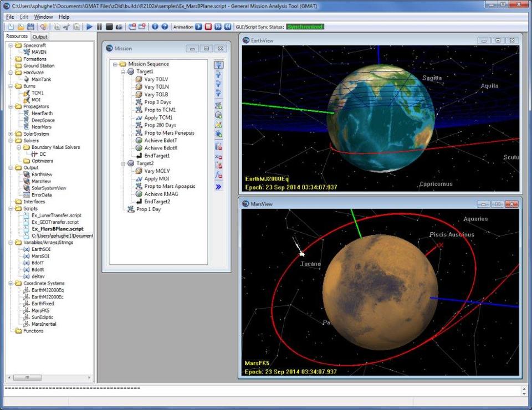532x410 pixels.
Task: Click the green Synchronized status indicator
Action: pos(305,27)
